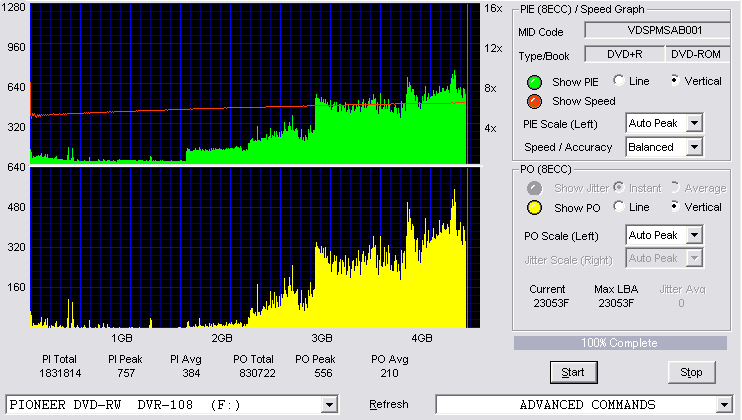Click the PO Peak value 556
The height and width of the screenshot is (420, 742).
pos(323,373)
